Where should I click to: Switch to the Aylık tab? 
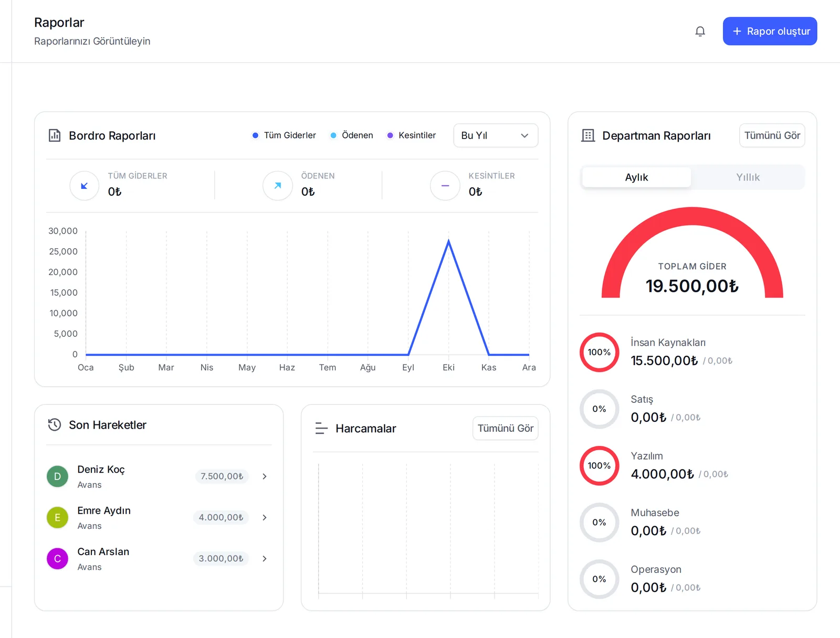click(637, 177)
